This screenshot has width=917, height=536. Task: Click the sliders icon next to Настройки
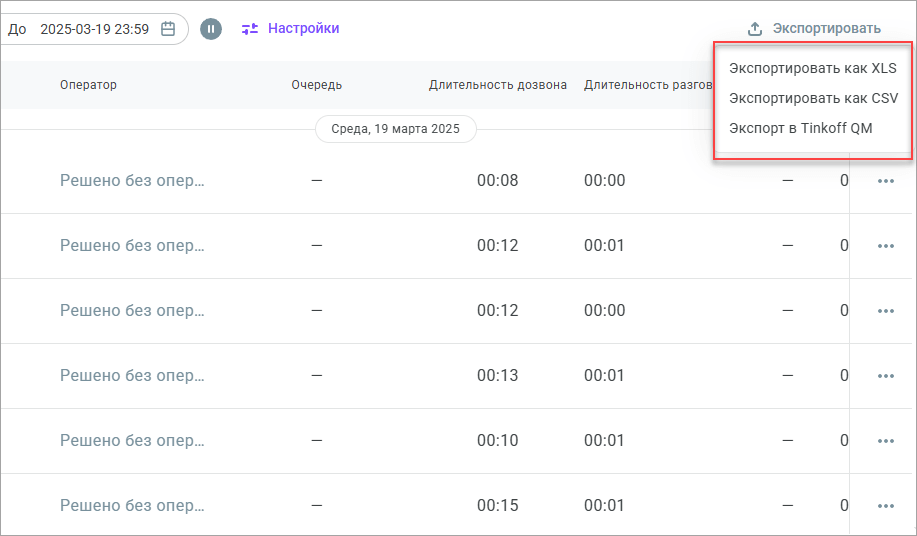coord(250,29)
